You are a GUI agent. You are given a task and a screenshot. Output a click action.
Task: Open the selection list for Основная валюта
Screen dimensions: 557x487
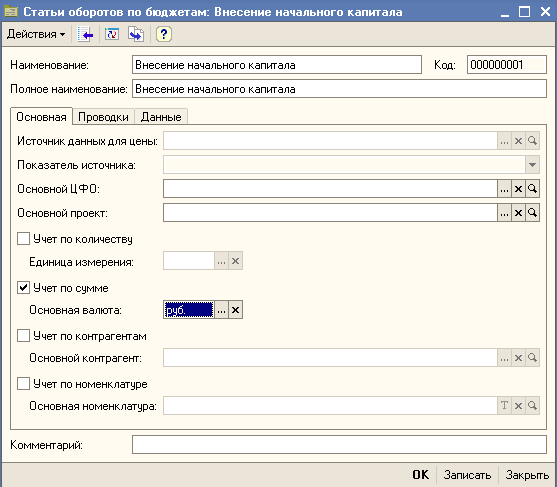tap(221, 310)
